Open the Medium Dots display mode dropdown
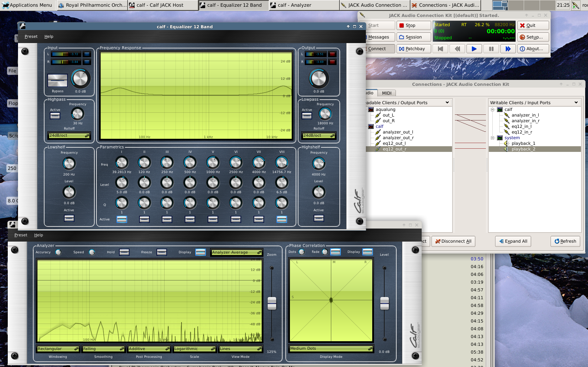Viewport: 588px width, 367px height. tap(331, 348)
